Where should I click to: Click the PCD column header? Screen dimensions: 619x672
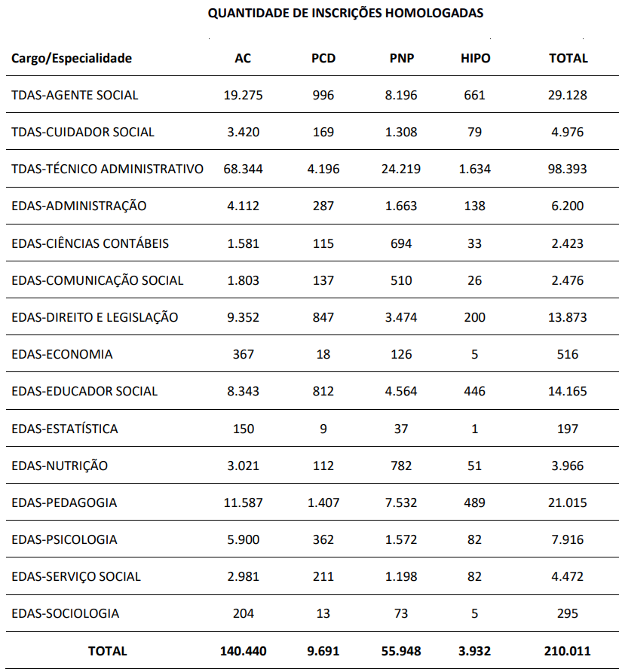pyautogui.click(x=323, y=58)
